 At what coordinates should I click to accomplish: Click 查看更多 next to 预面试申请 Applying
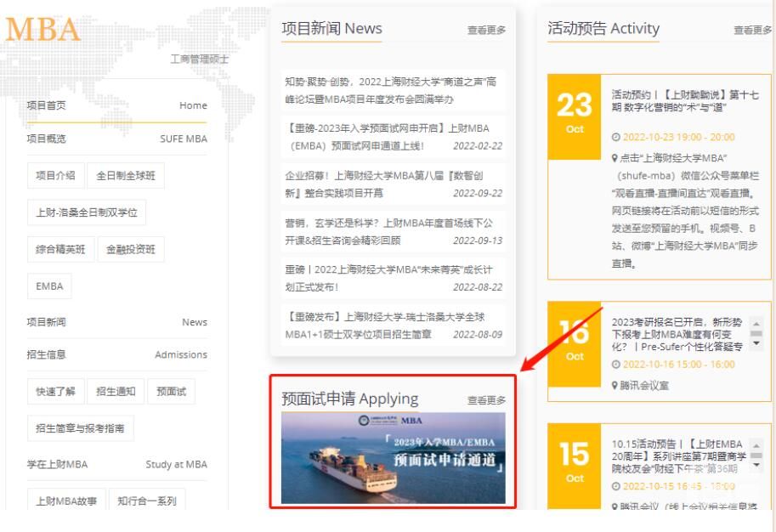(486, 400)
